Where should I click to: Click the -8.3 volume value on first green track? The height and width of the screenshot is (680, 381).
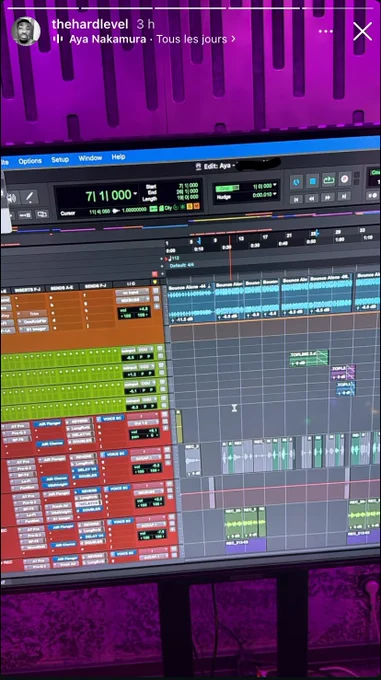[x=129, y=358]
